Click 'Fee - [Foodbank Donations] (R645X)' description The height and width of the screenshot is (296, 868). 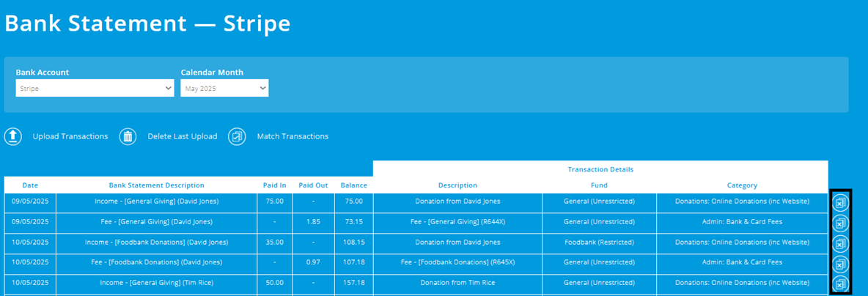457,262
